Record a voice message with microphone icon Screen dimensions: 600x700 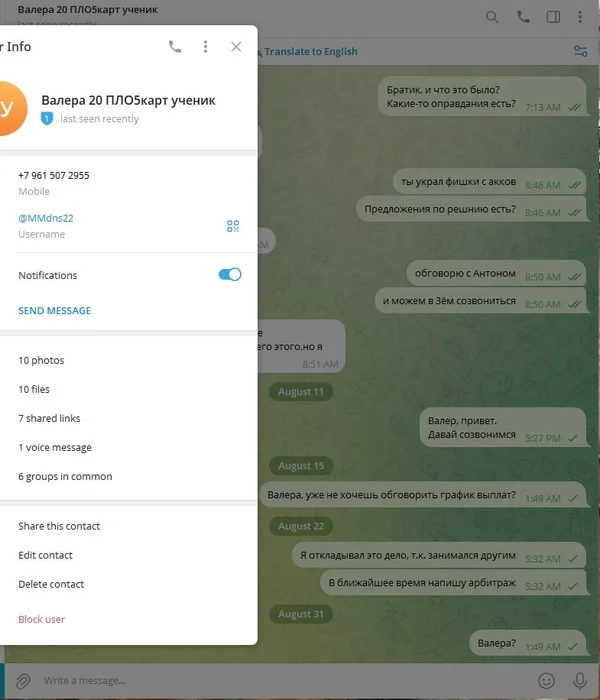point(580,681)
